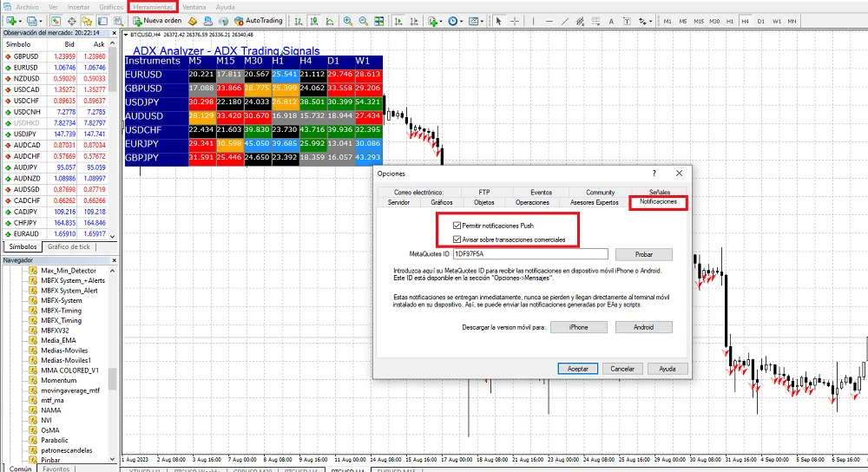Switch chart to bar chart icon

pyautogui.click(x=298, y=21)
